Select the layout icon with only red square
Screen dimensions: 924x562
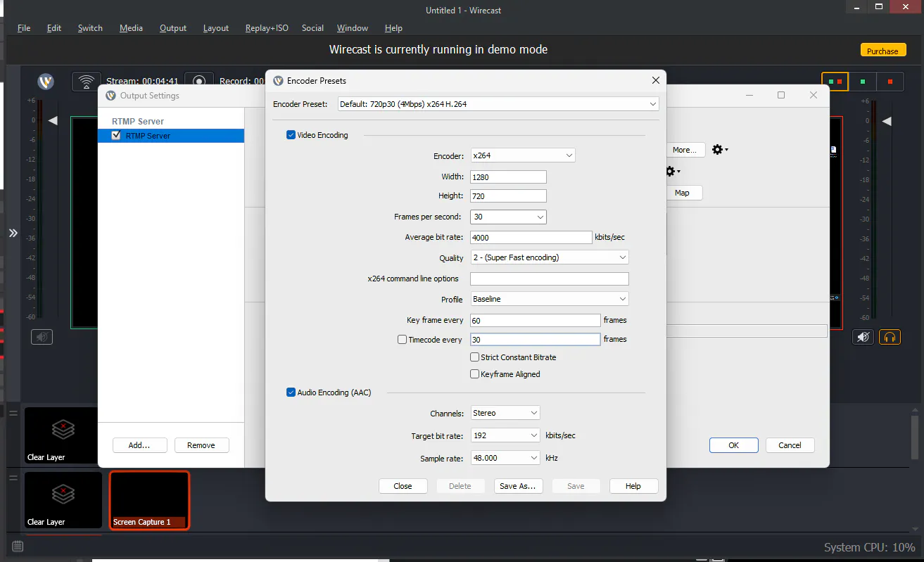point(890,82)
